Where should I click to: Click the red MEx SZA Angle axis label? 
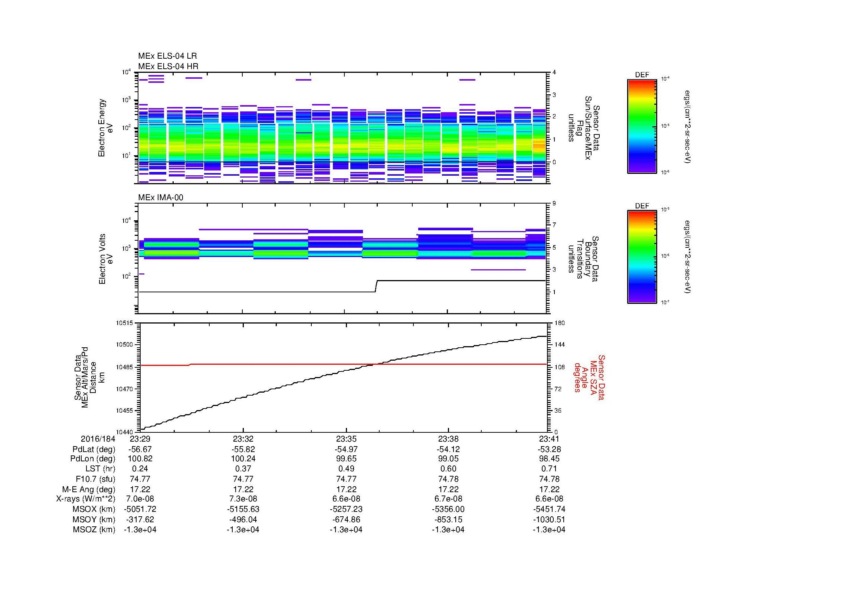coord(589,377)
